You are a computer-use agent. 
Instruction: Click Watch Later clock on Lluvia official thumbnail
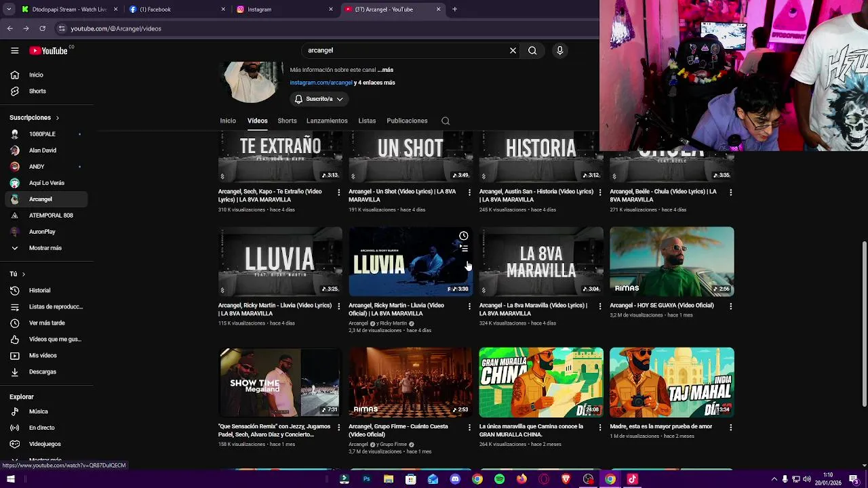[463, 236]
